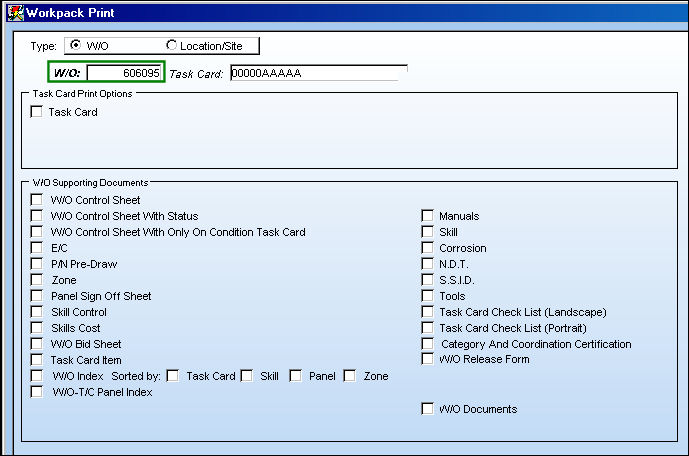
Task: Click the Task Card Print Options group label
Action: [x=82, y=94]
